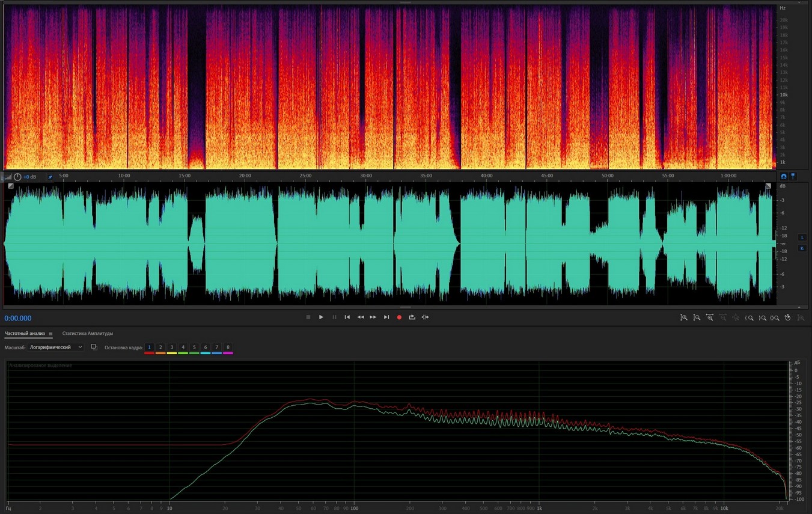Screen dimensions: 812x514
Task: Click the red Record button
Action: pyautogui.click(x=399, y=317)
